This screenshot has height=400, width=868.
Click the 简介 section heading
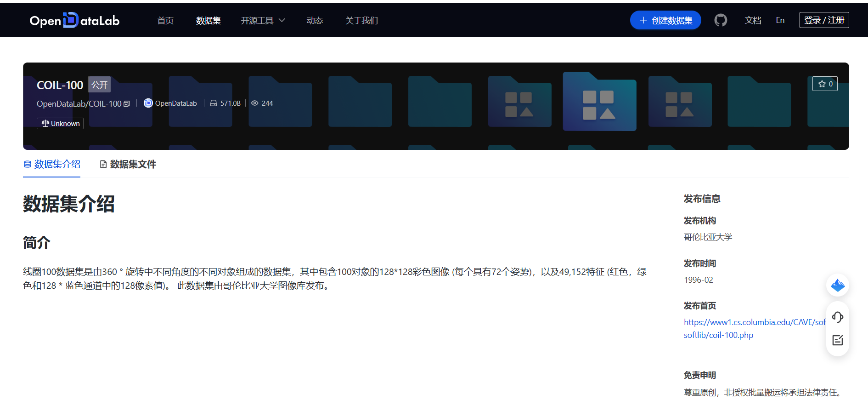(37, 242)
